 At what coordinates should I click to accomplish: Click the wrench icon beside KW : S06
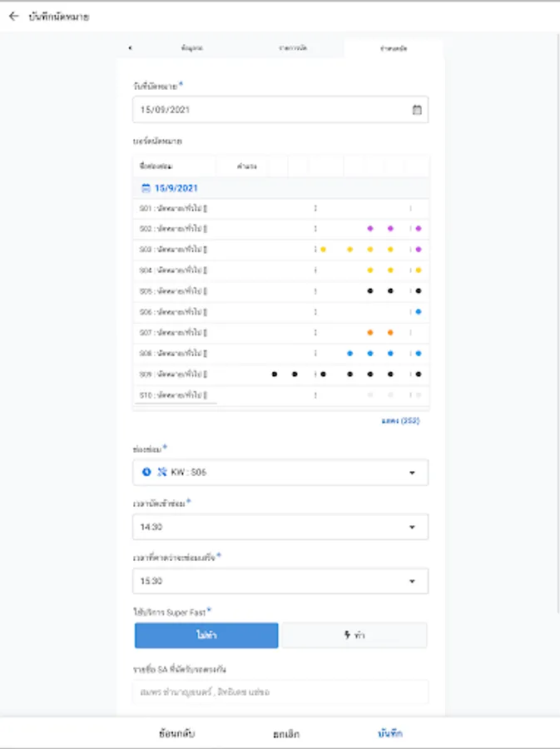point(162,472)
